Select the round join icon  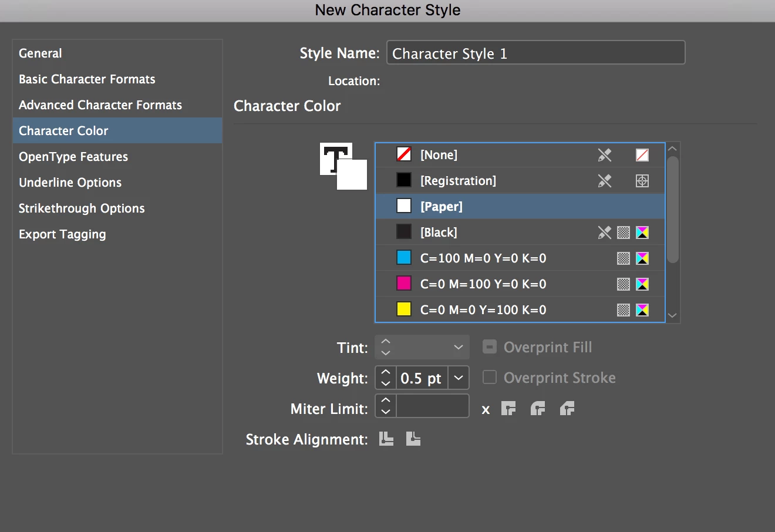click(x=538, y=409)
